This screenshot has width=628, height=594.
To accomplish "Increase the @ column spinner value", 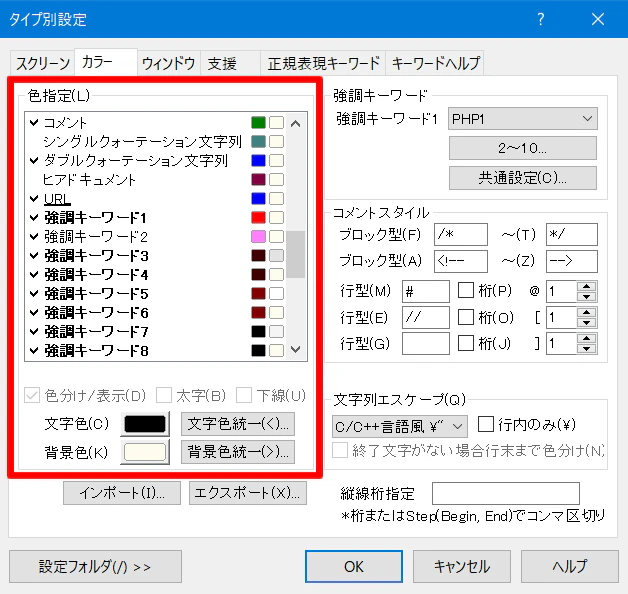I will 587,286.
